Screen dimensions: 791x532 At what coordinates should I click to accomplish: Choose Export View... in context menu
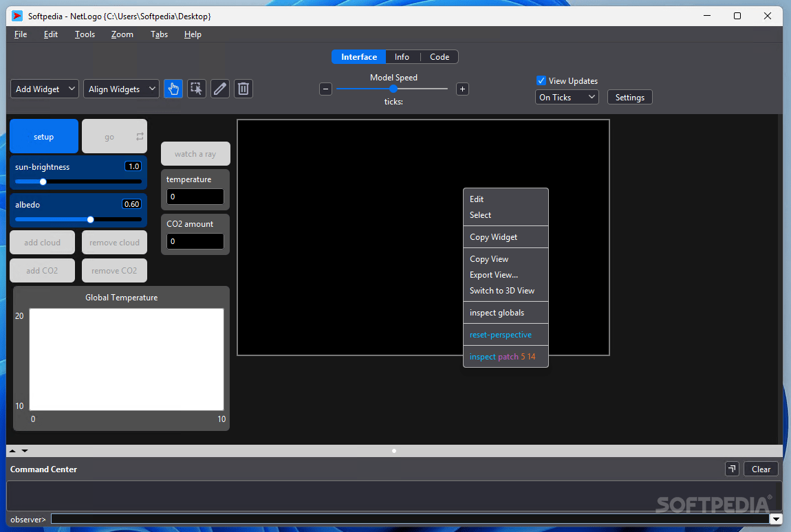point(506,275)
